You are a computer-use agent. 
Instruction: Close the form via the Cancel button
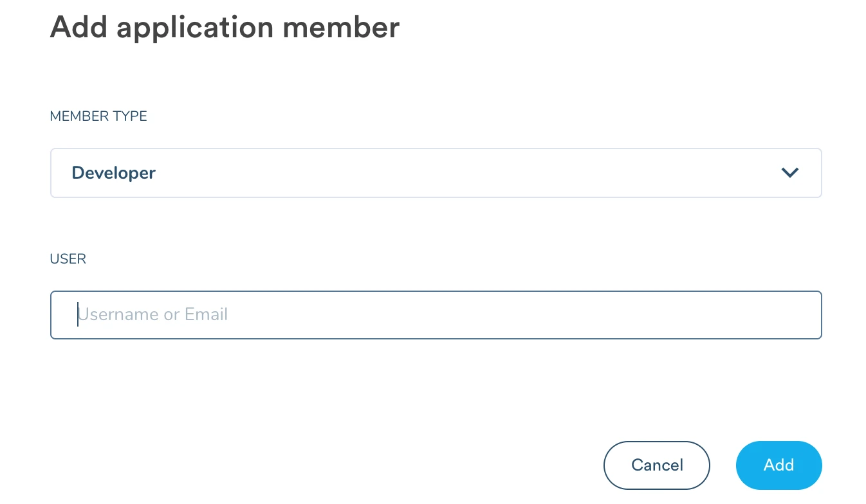tap(656, 465)
